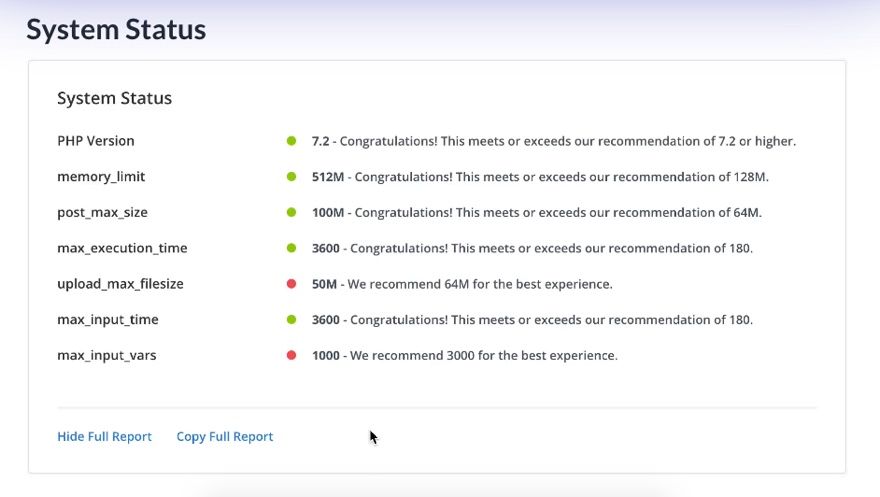Click the max_input_vars setting label
Viewport: 880px width, 497px height.
tap(107, 355)
